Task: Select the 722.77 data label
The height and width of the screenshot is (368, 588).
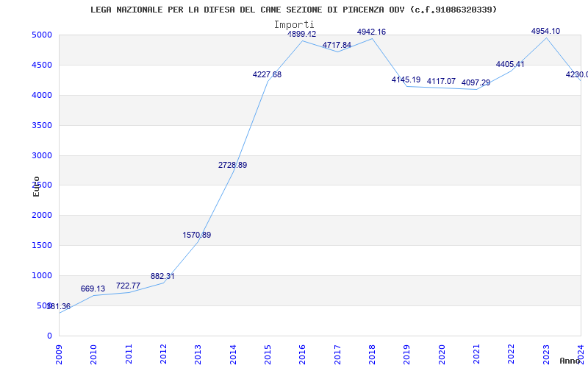Action: (x=128, y=286)
